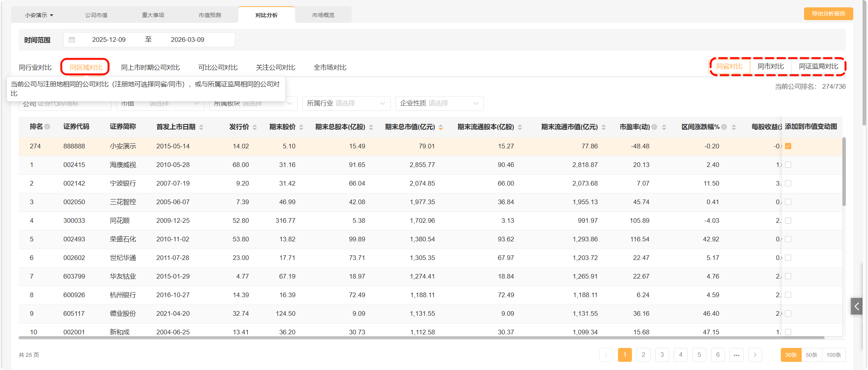This screenshot has height=370, width=868.
Task: Open the 小安演示 company dropdown
Action: tap(39, 15)
